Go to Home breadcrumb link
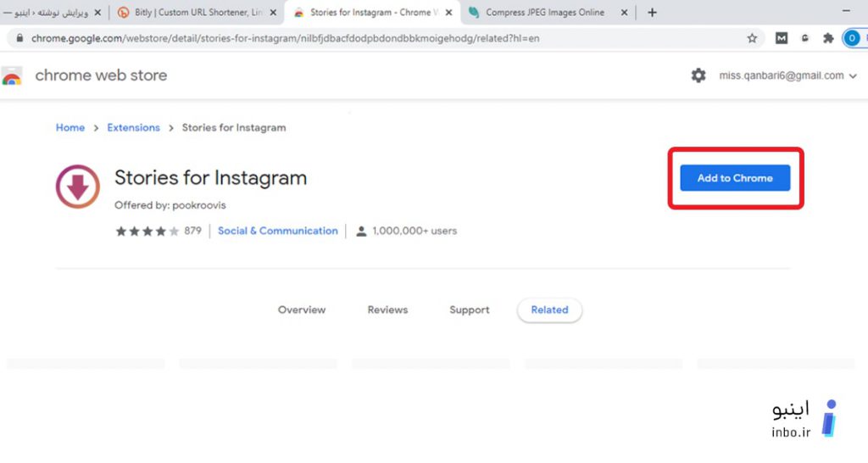 [x=70, y=127]
